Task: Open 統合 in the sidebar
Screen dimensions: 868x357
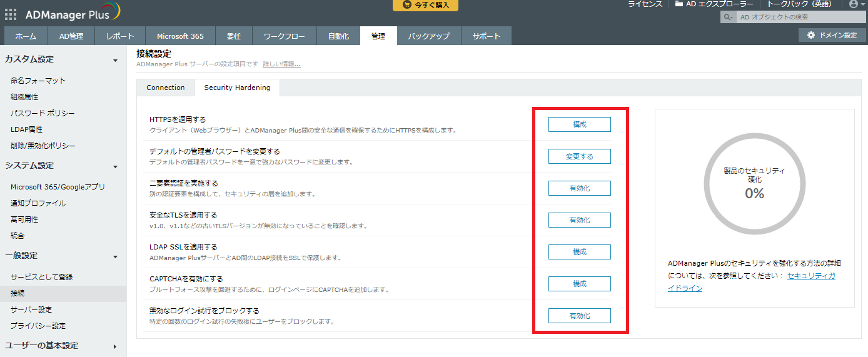Action: 18,236
